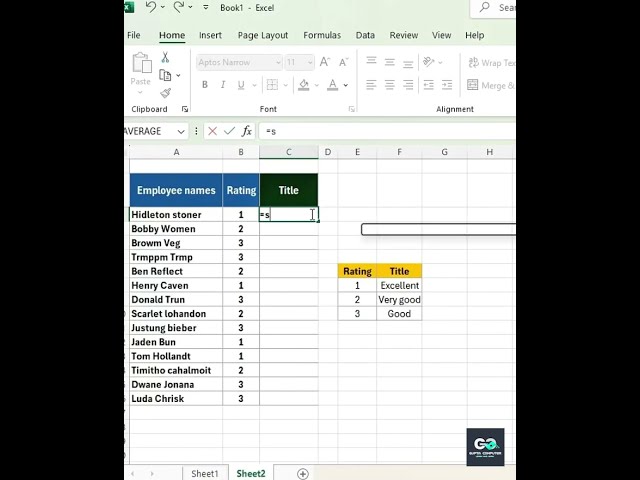The width and height of the screenshot is (640, 480).
Task: Click the Decrease Font Size icon
Action: pos(344,62)
